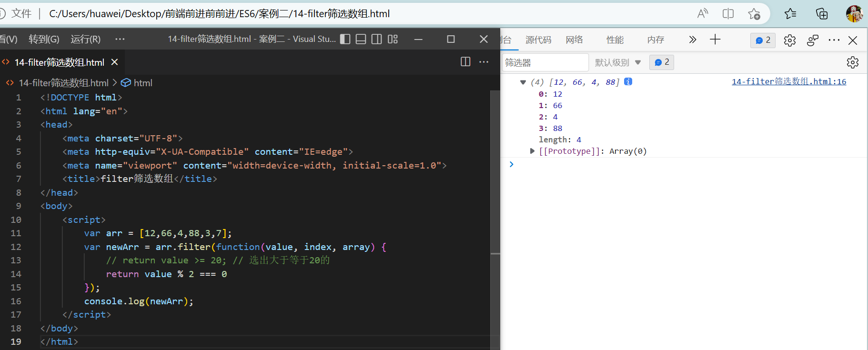Close the 14-filter筛选数组.html editor tab
This screenshot has height=350, width=868.
pos(114,62)
